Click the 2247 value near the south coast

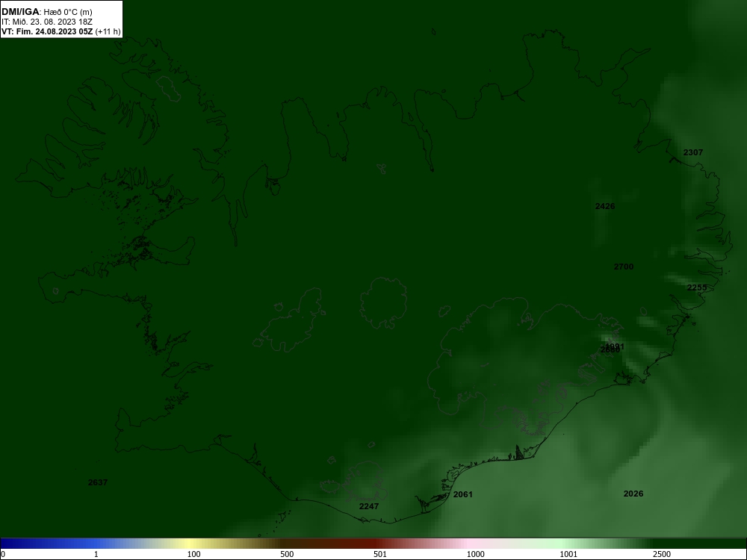[x=369, y=506]
